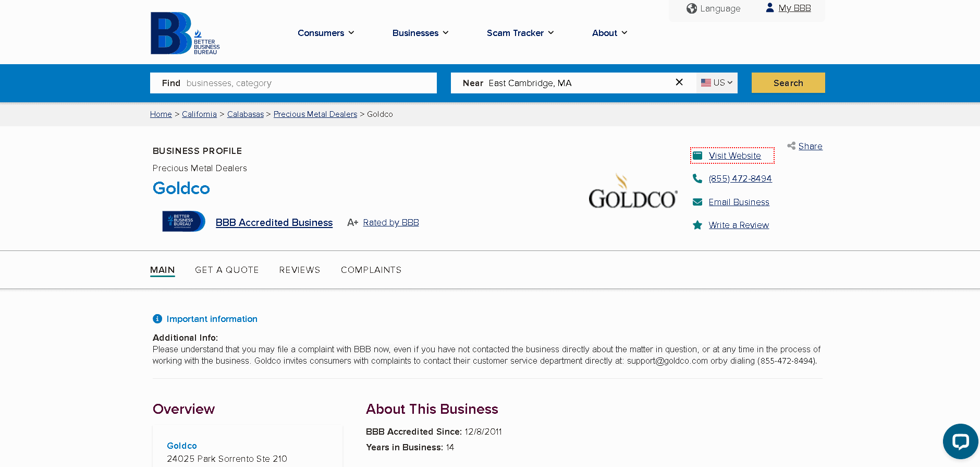Screen dimensions: 980x467
Task: Switch to the MAIN tab
Action: (163, 270)
